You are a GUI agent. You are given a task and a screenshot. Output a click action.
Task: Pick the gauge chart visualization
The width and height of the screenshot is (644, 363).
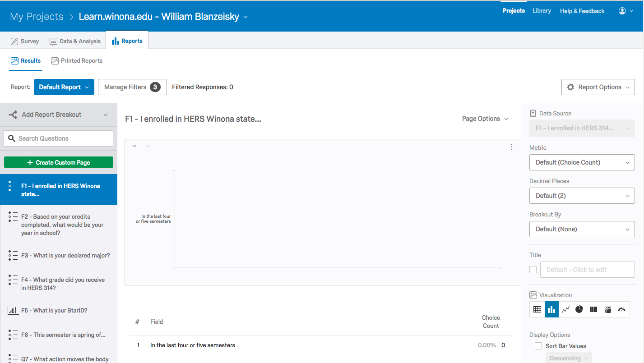pos(622,309)
